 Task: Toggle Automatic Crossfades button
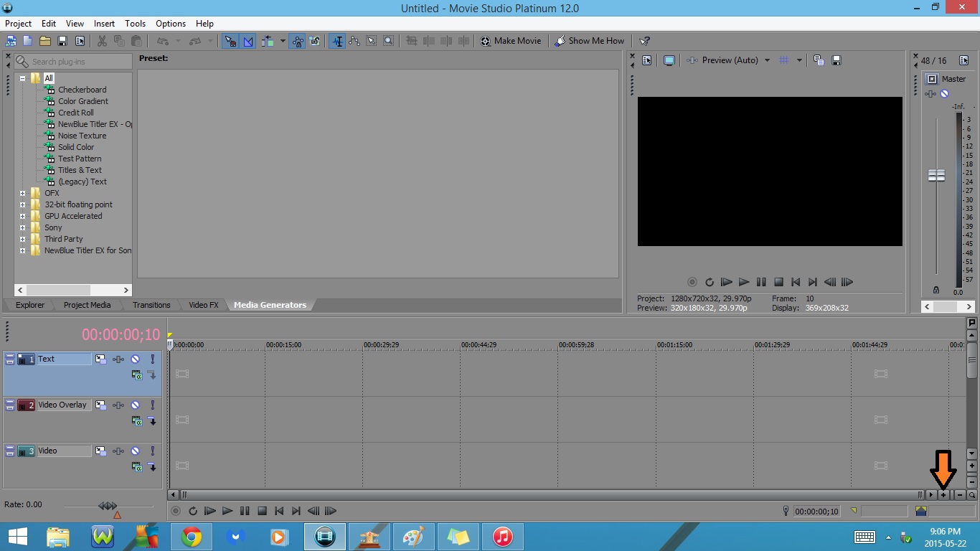(248, 41)
